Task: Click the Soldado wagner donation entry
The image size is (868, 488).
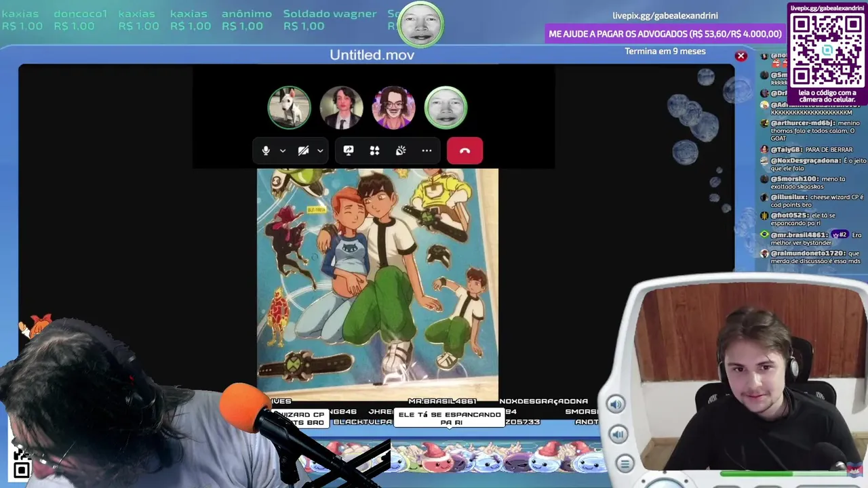Action: (x=330, y=20)
